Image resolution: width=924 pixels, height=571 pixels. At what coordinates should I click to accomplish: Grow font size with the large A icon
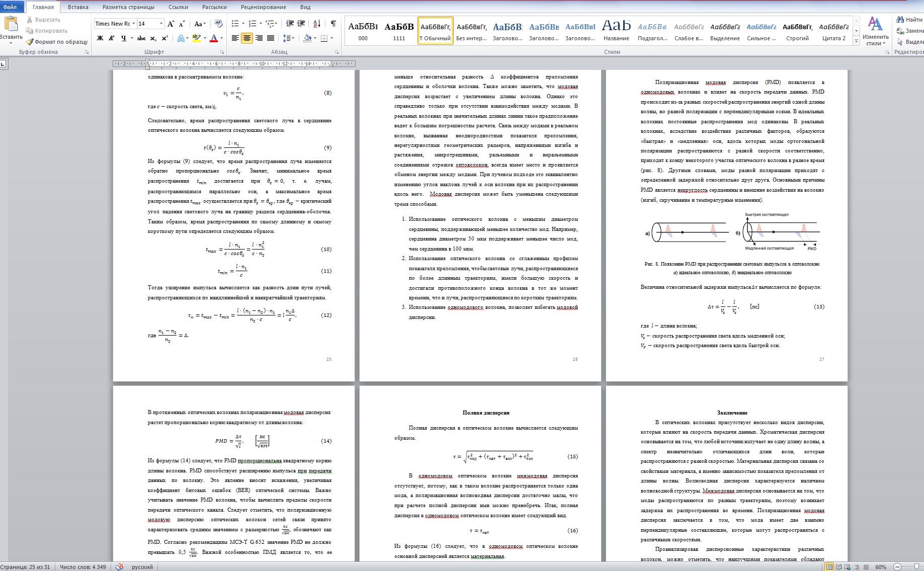pos(171,24)
